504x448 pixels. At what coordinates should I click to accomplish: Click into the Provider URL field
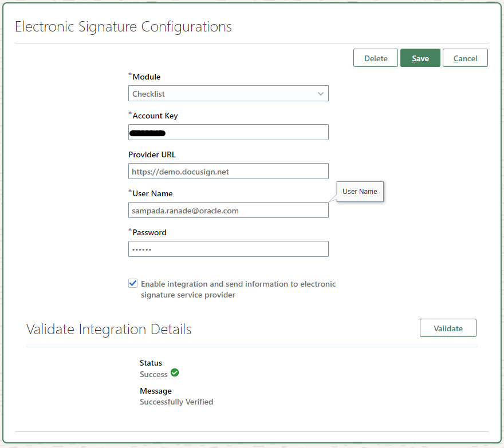[228, 172]
